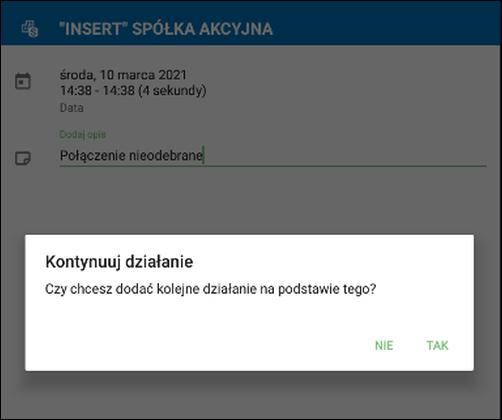The image size is (502, 420).
Task: Click the "Połączenie nieodebrane" description field
Action: click(273, 156)
